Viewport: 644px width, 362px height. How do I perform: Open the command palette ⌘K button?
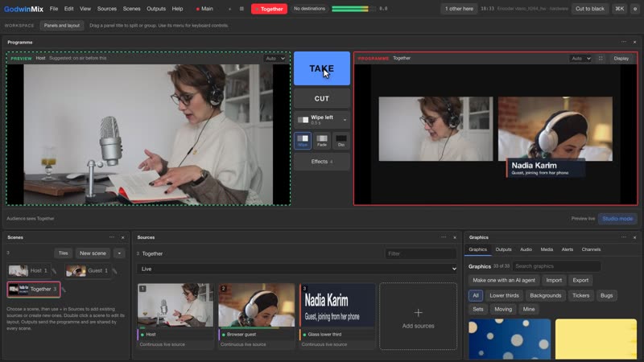coord(619,9)
